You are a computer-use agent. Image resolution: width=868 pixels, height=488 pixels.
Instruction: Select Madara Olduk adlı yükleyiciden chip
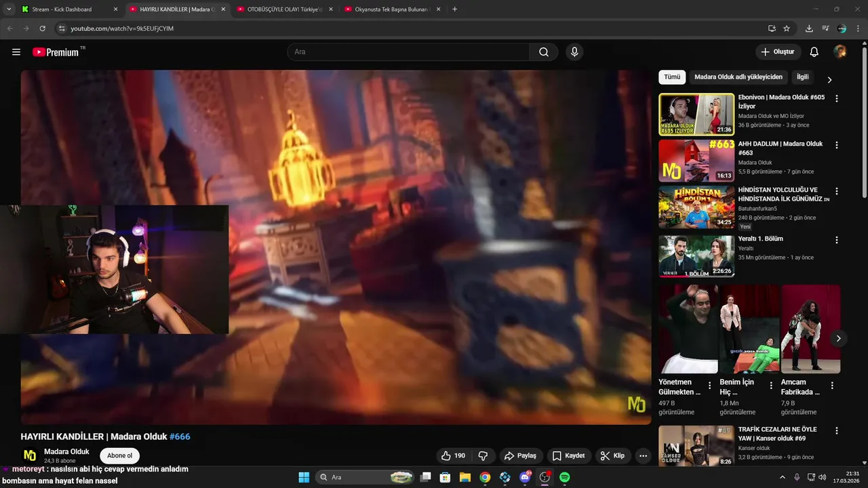[738, 77]
